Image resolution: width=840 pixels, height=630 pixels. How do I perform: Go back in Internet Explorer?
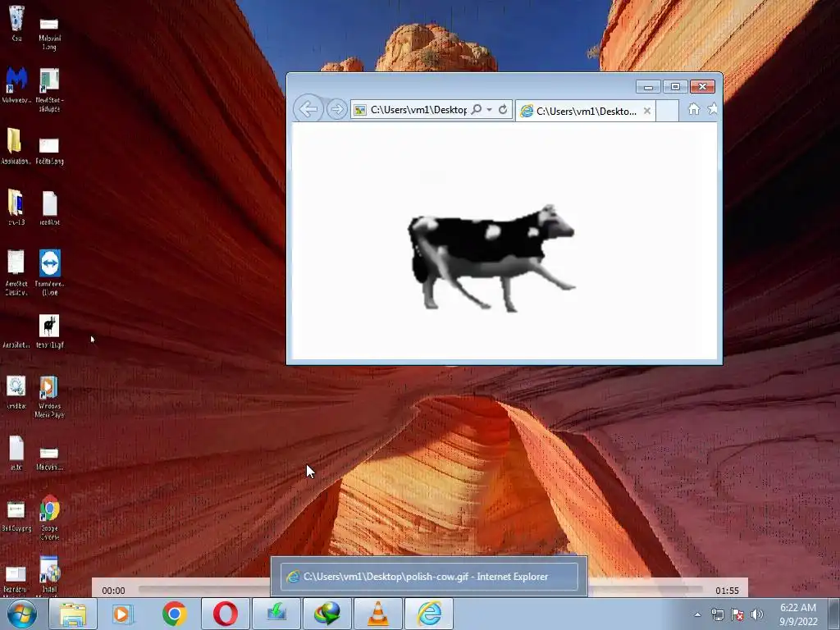click(x=308, y=109)
